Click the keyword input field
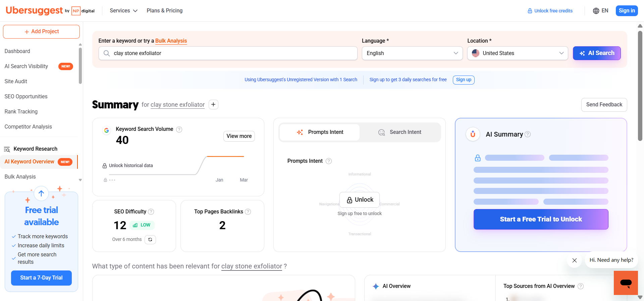This screenshot has width=644, height=301. coord(228,53)
